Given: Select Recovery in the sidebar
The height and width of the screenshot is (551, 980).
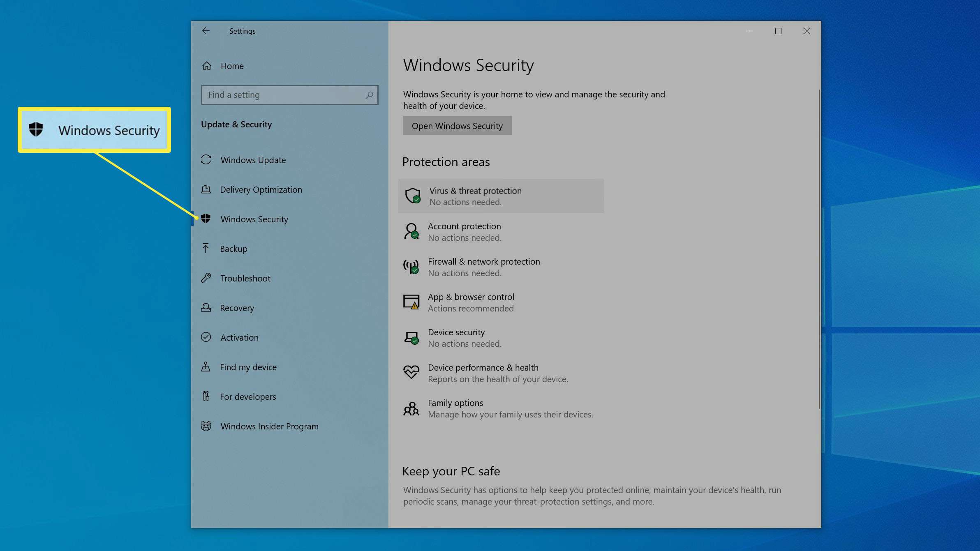Looking at the screenshot, I should tap(290, 308).
